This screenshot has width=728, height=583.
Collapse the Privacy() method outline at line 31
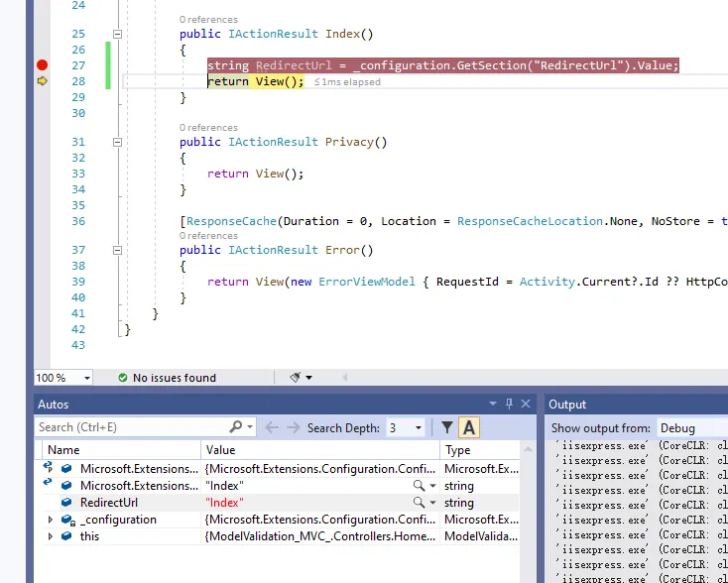pyautogui.click(x=117, y=142)
